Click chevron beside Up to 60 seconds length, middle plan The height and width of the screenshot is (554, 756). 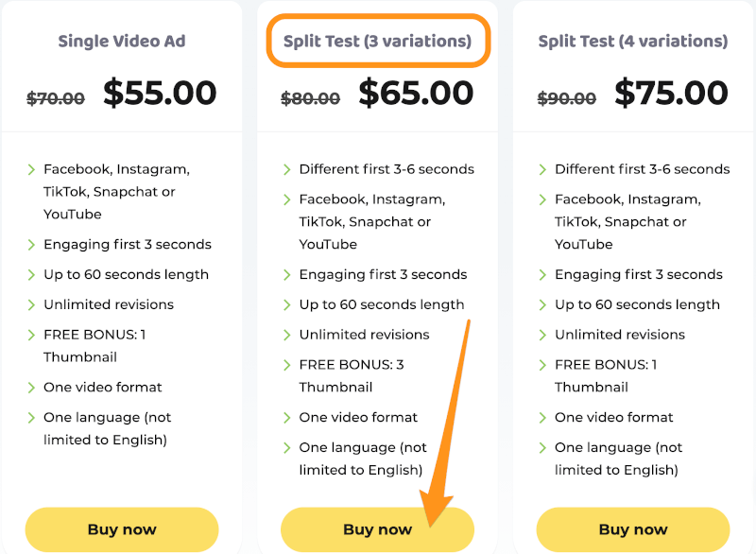(x=287, y=304)
